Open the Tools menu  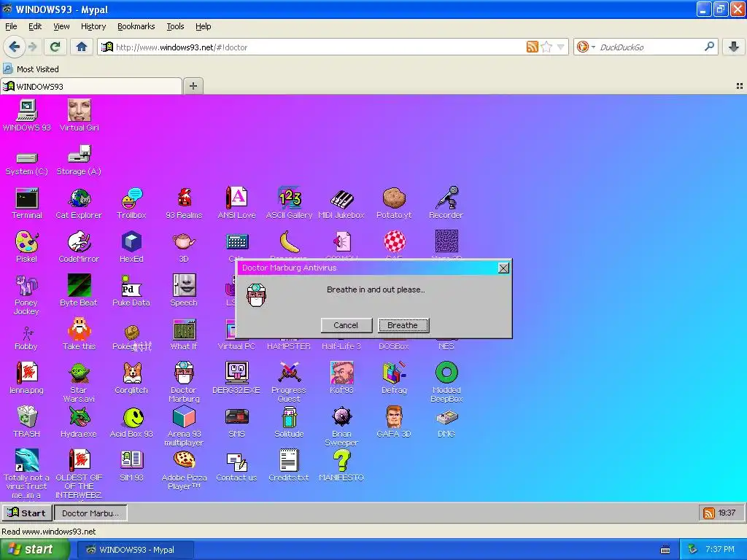click(175, 26)
